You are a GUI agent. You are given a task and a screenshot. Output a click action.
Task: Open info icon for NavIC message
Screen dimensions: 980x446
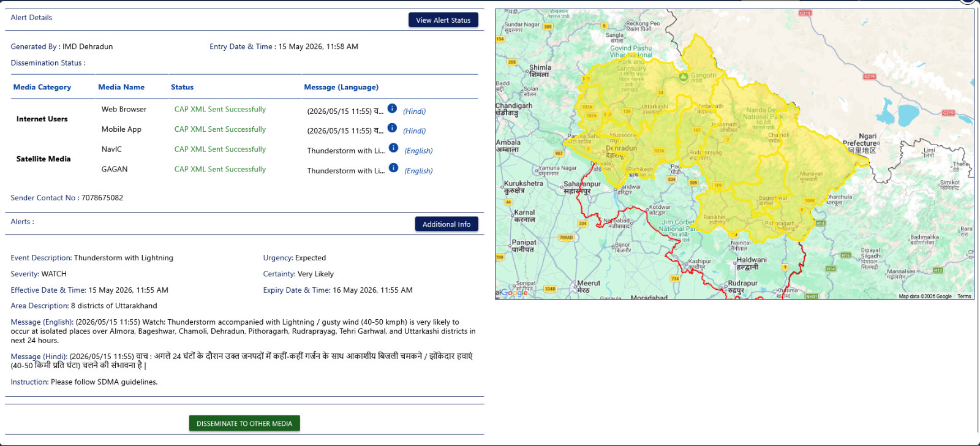[x=394, y=148]
